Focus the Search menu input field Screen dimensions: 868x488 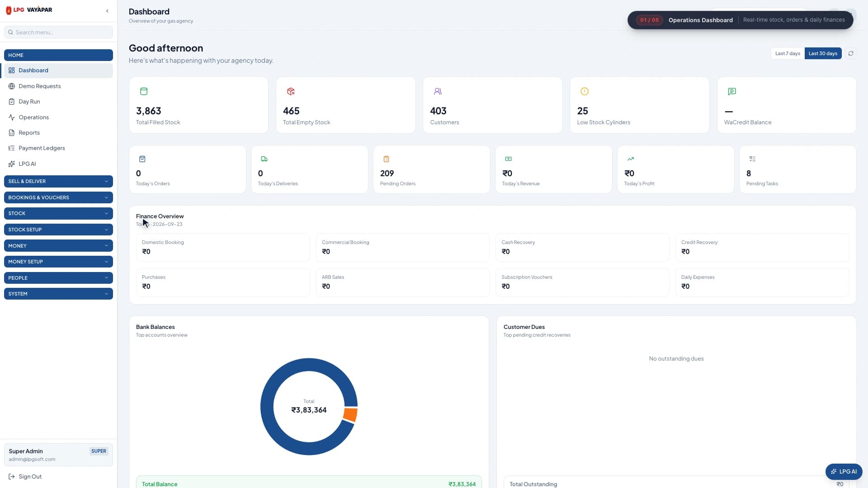[x=58, y=32]
